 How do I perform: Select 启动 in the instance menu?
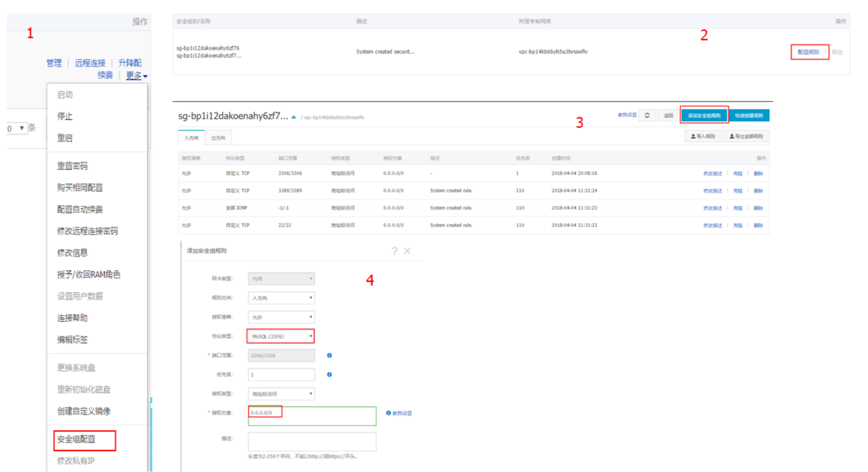[65, 95]
